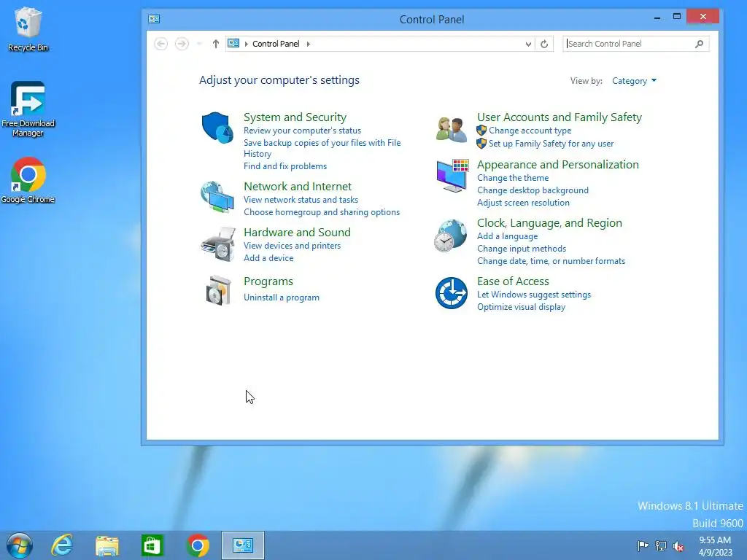This screenshot has width=747, height=560.
Task: Open the View by Category dropdown
Action: point(634,81)
